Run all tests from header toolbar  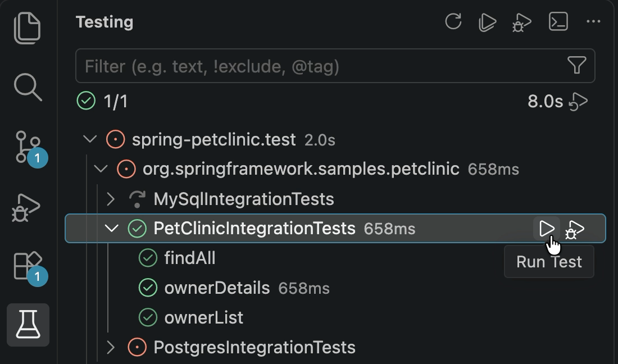click(x=487, y=22)
